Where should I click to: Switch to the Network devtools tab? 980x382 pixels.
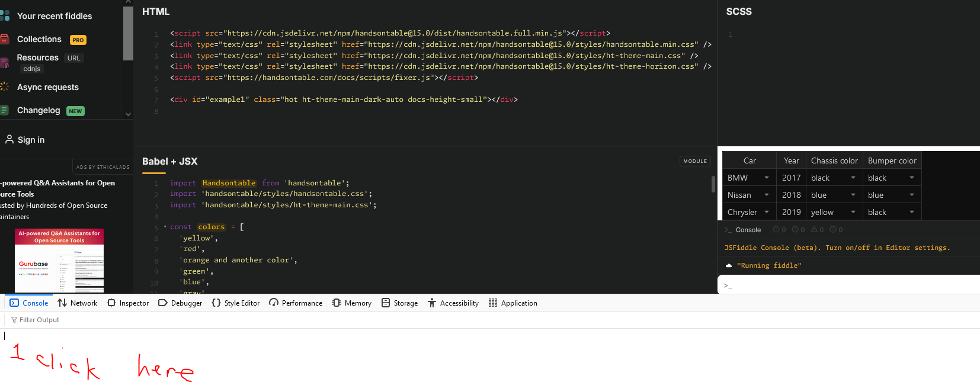(77, 303)
